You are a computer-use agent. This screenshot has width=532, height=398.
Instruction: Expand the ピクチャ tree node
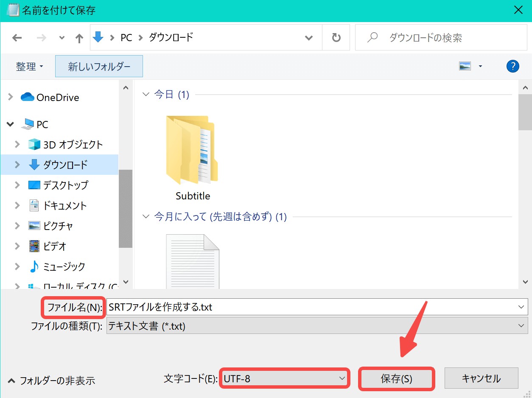point(17,226)
